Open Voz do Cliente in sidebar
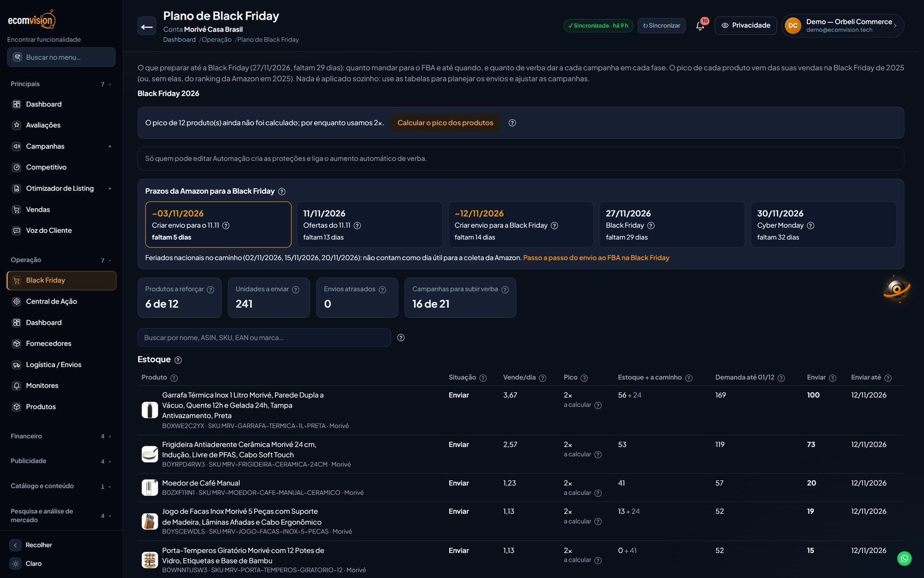 point(61,231)
